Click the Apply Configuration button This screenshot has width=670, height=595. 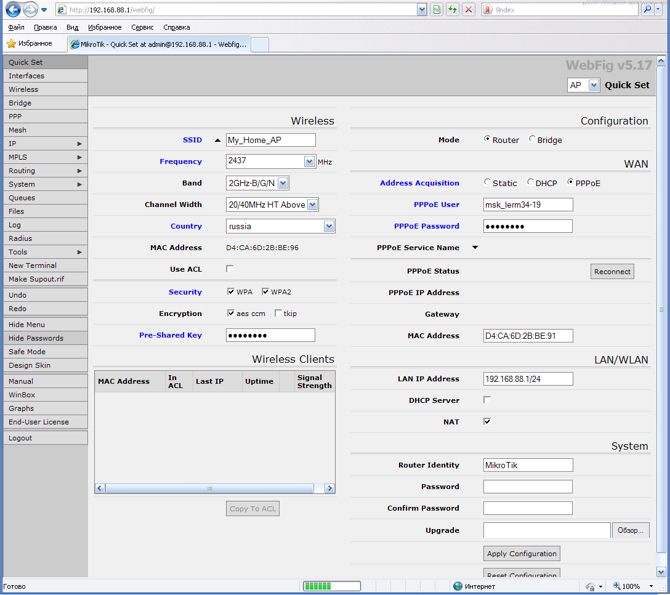coord(521,553)
